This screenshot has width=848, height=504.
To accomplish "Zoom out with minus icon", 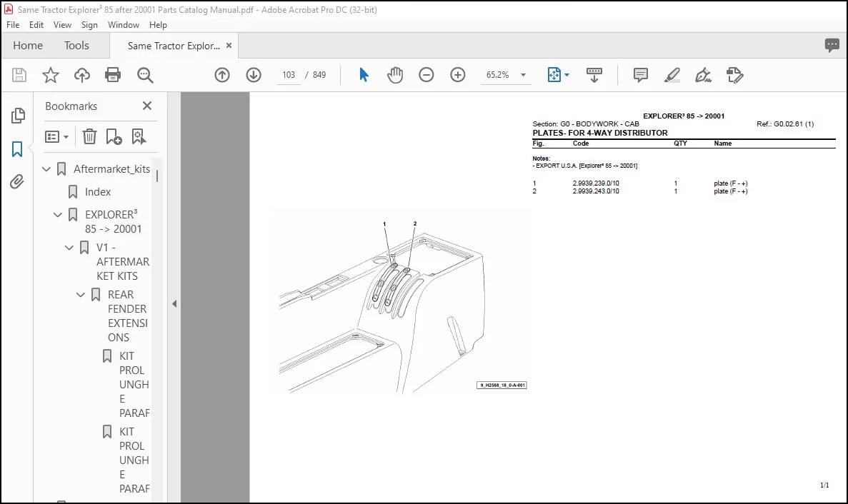I will 427,75.
